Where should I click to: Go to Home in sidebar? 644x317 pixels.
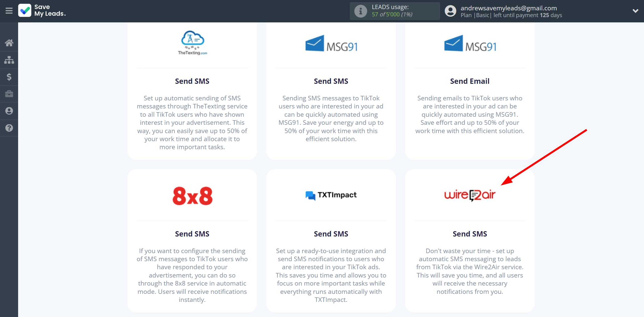coord(9,43)
